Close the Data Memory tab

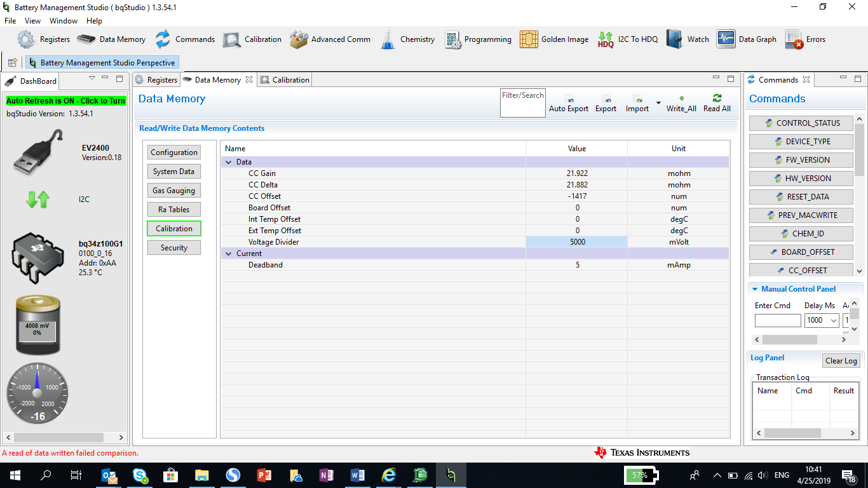click(249, 80)
